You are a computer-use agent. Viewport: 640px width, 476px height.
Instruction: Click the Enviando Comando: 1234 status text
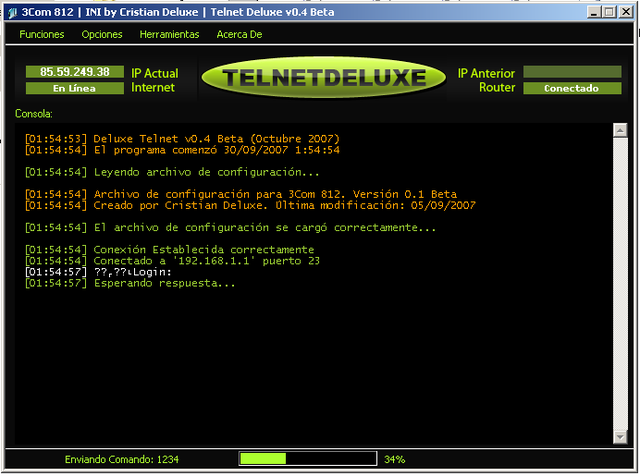coord(122,459)
